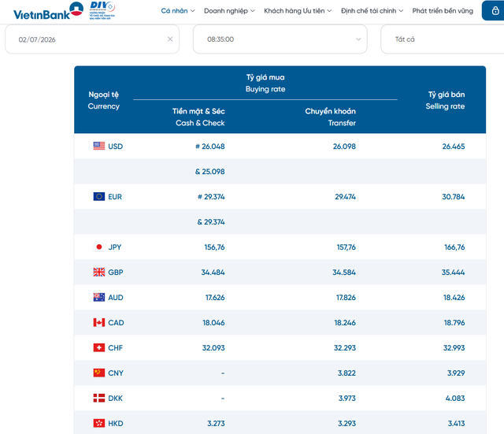Click AUD selling rate 18.426
The width and height of the screenshot is (504, 434).
coord(454,298)
